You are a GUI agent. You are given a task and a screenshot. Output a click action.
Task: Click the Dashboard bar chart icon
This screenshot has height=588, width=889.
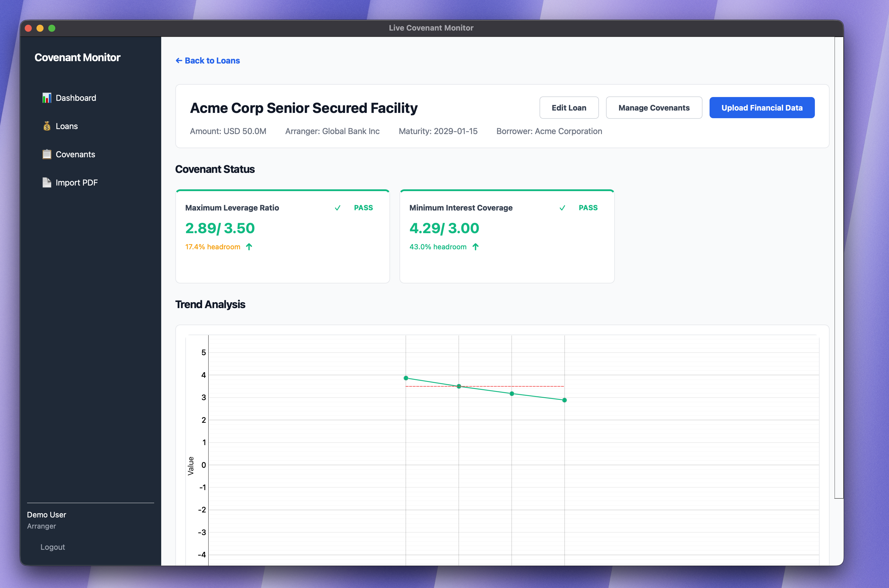click(x=46, y=98)
